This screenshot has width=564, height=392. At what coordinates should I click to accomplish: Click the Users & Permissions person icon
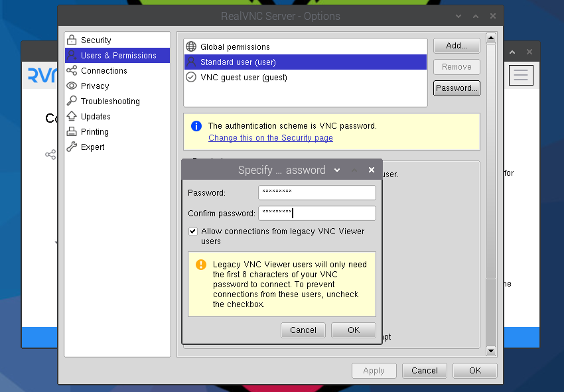(x=72, y=55)
